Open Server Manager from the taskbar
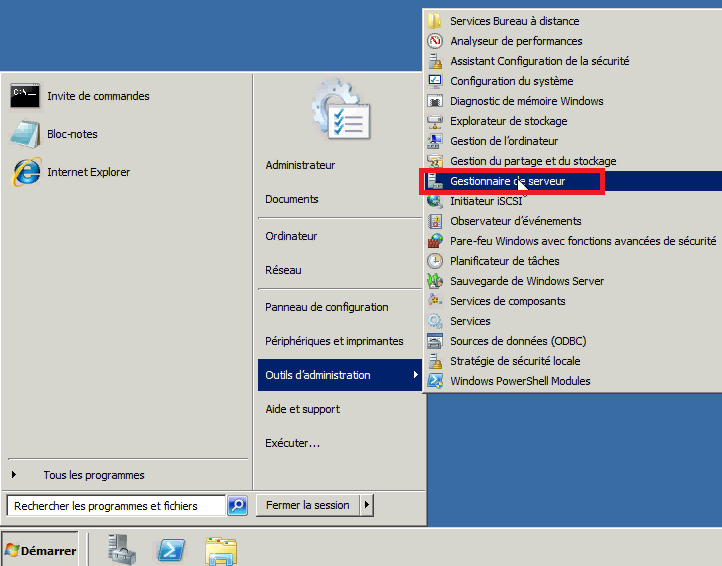The image size is (722, 566). pyautogui.click(x=122, y=549)
